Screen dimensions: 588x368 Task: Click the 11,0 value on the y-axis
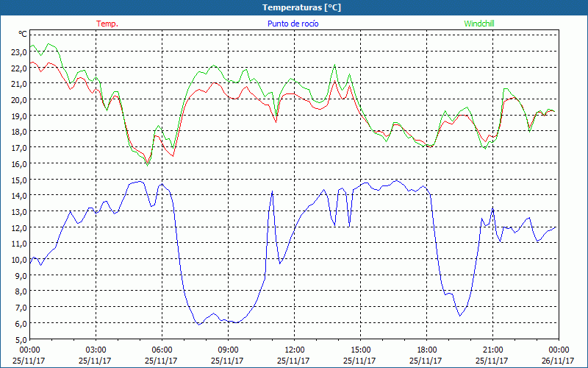(19, 244)
